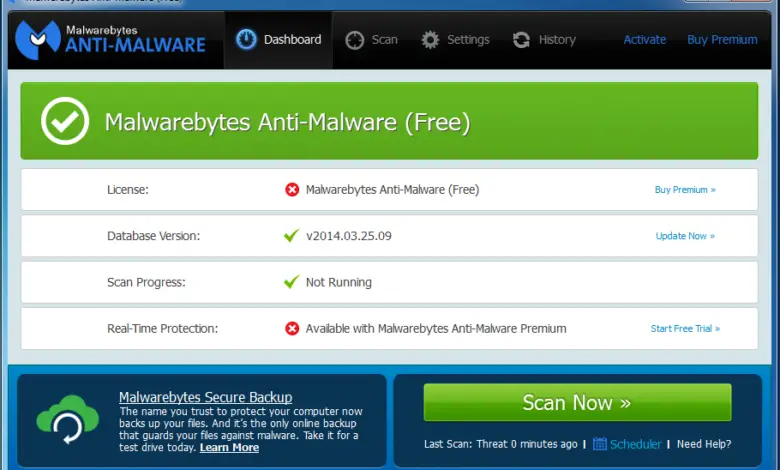Click the green check beside Not Running

point(292,282)
